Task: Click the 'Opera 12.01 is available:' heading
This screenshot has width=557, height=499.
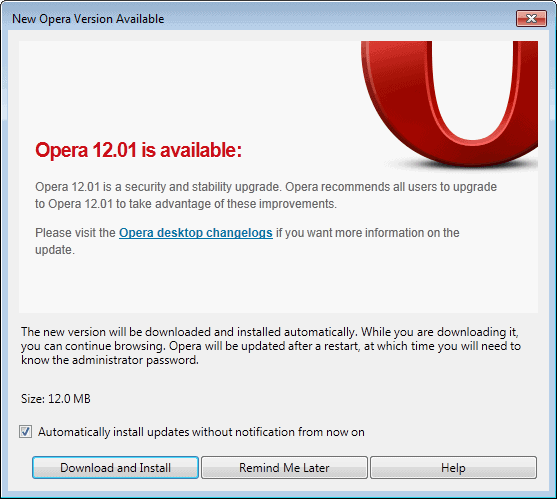Action: pos(139,150)
